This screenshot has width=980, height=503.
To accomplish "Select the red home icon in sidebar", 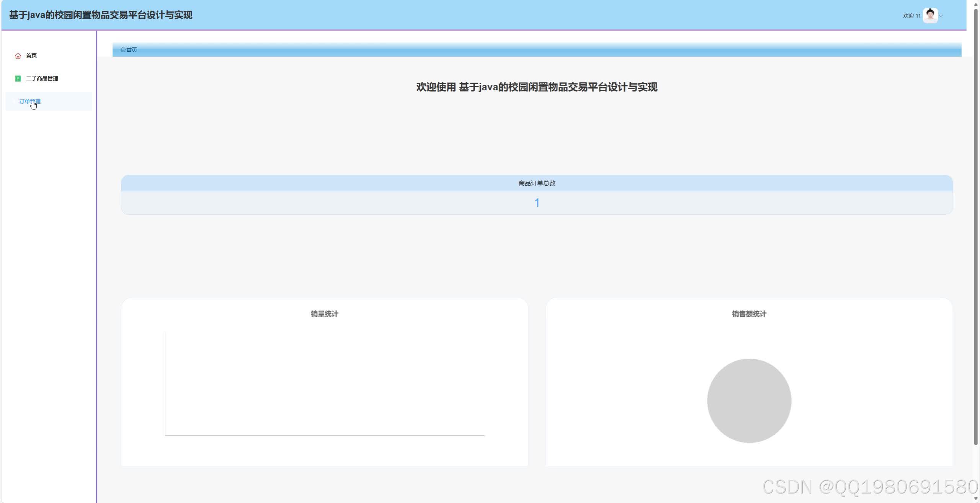I will coord(18,55).
